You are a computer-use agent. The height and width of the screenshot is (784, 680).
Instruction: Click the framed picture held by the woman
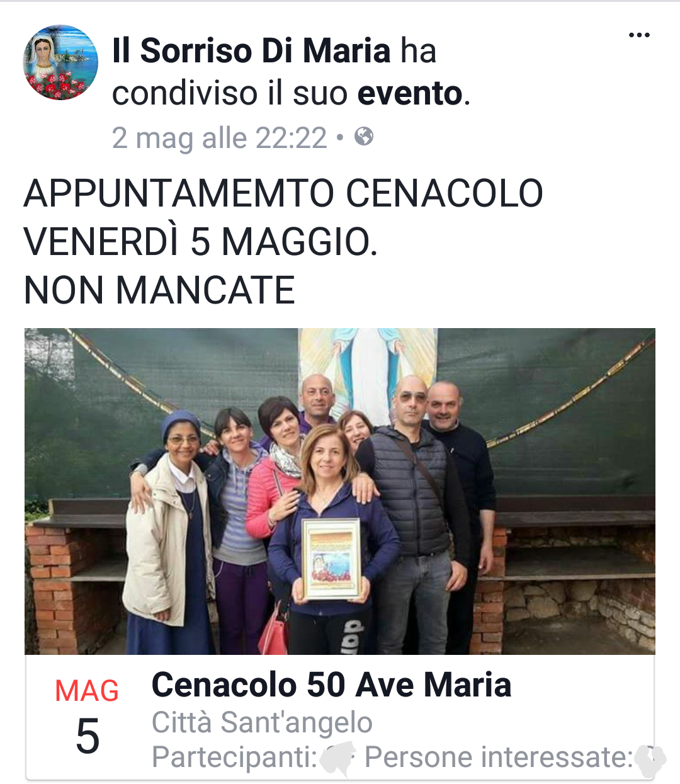(x=332, y=559)
